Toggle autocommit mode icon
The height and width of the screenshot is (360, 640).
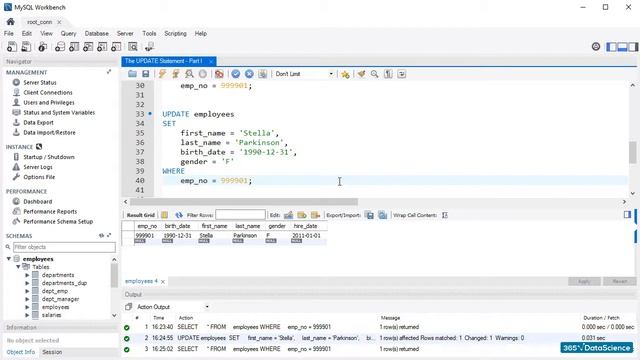(262, 74)
